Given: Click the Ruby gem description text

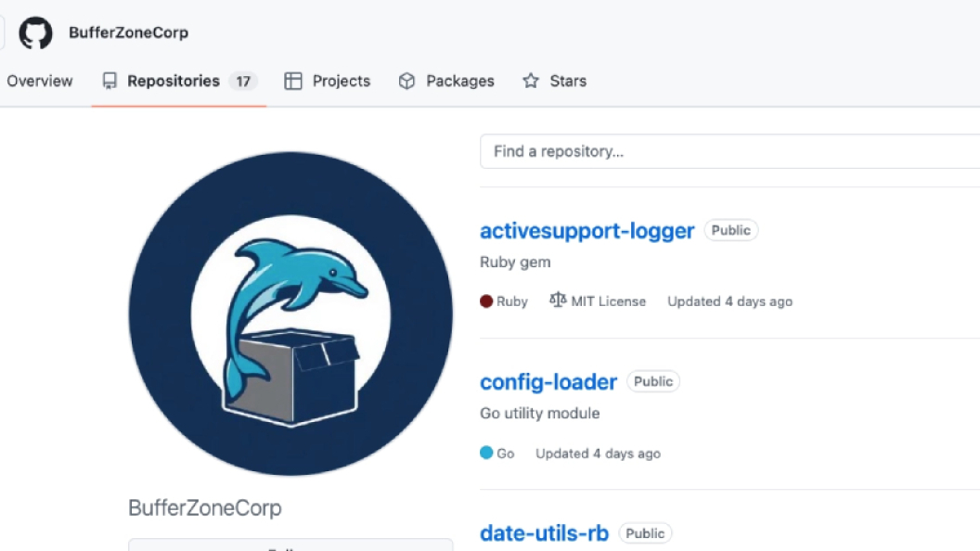Looking at the screenshot, I should pyautogui.click(x=515, y=263).
